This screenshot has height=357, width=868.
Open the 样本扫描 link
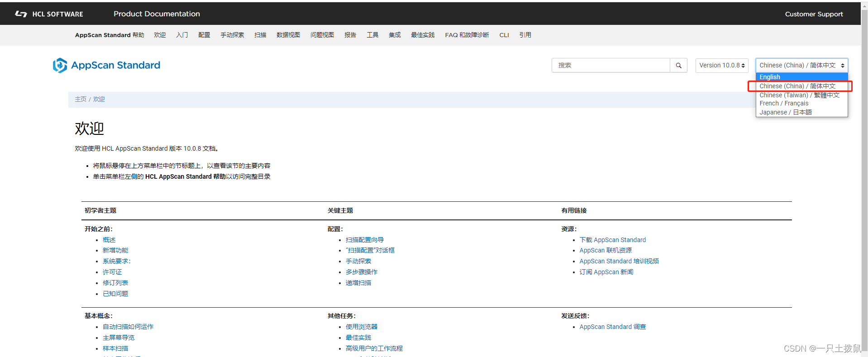[x=115, y=348]
